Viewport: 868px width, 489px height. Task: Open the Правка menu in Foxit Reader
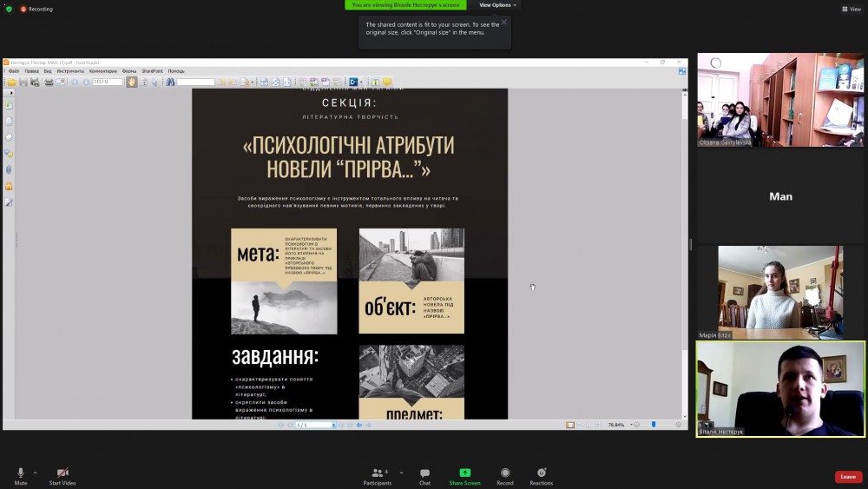pos(31,71)
